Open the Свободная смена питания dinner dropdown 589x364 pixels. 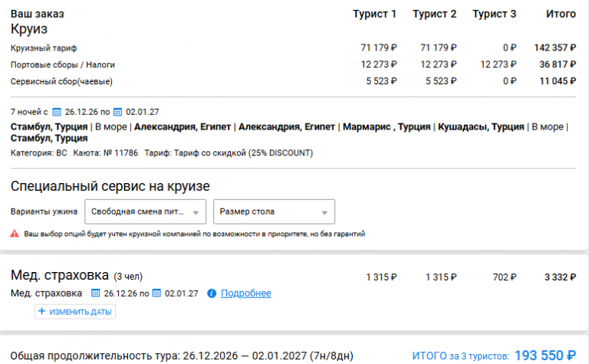click(146, 212)
